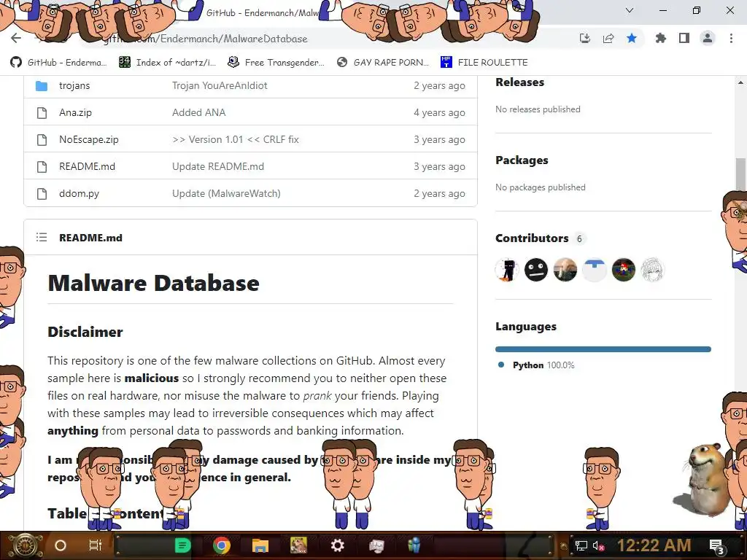
Task: Open Settings gear on taskbar
Action: click(x=337, y=545)
